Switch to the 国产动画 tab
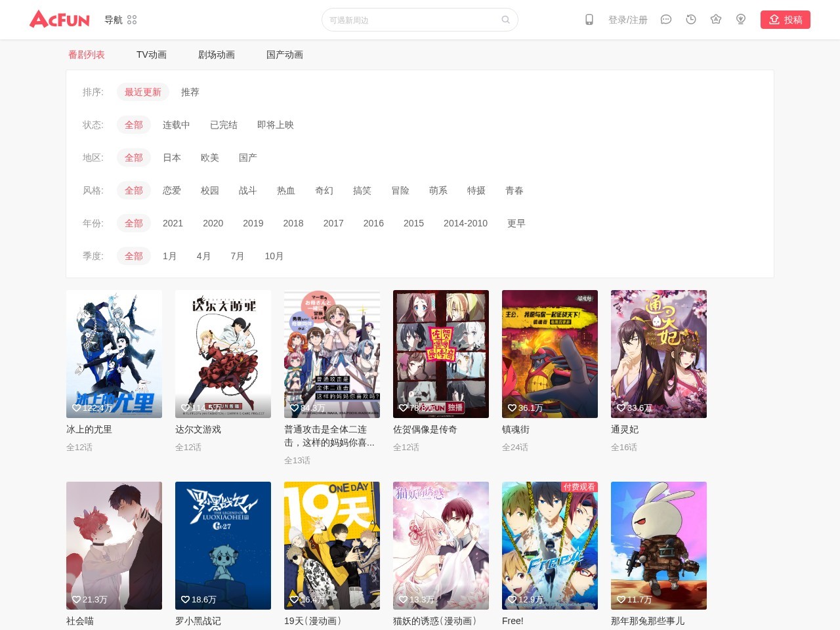Viewport: 840px width, 630px height. (284, 54)
